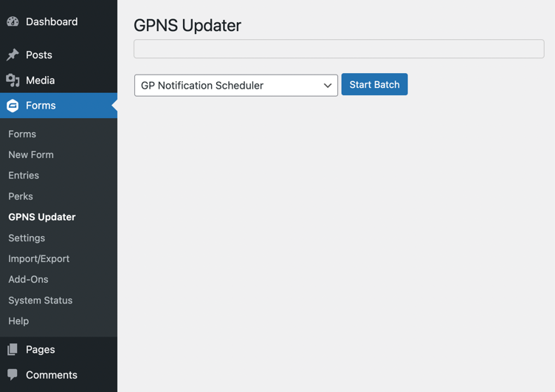Click the GPNS Updater page heading
This screenshot has width=555, height=392.
[x=187, y=26]
